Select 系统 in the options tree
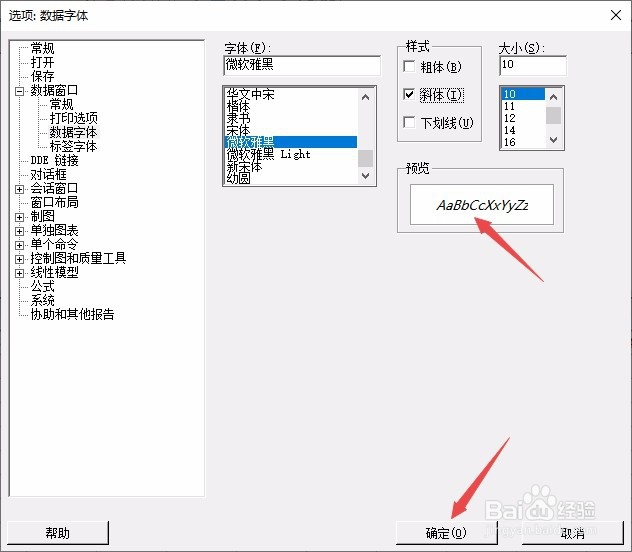 pyautogui.click(x=42, y=301)
